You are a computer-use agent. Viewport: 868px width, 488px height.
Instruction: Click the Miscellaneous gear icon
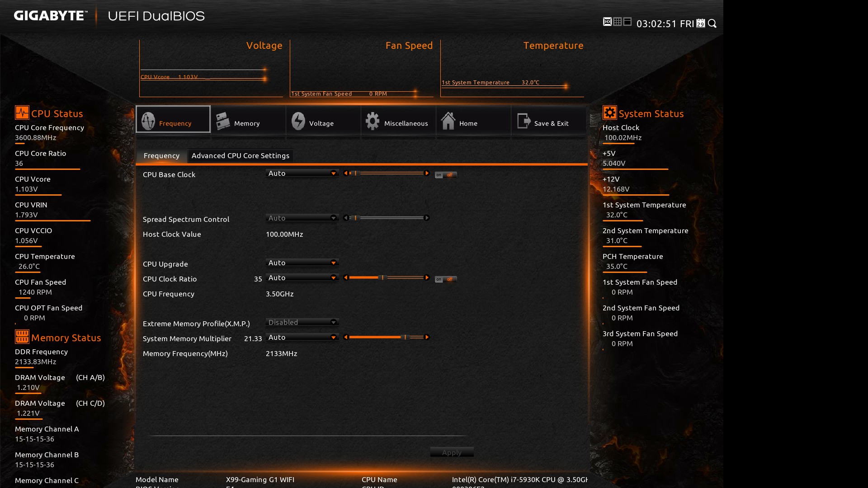373,121
